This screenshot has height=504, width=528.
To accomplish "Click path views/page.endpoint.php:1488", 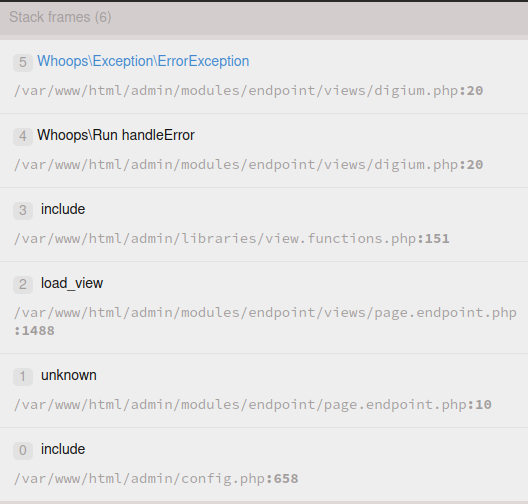I will [265, 322].
